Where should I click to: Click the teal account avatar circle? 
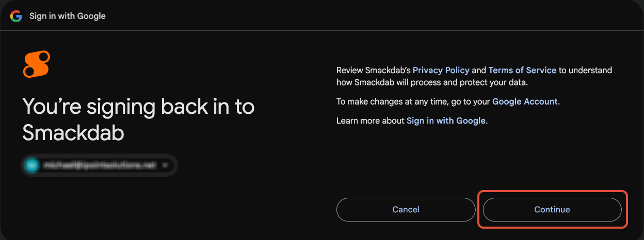[x=32, y=165]
